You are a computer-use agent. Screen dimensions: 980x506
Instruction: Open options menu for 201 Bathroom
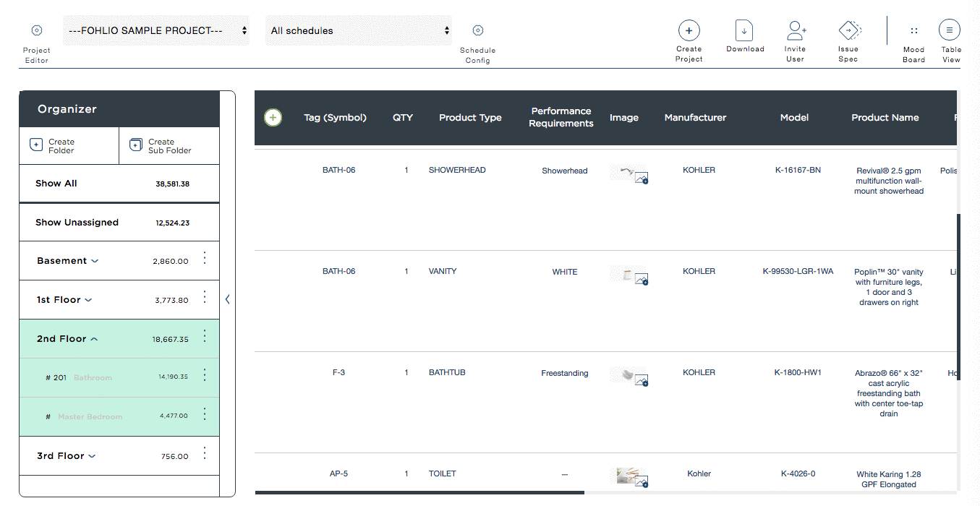[205, 375]
